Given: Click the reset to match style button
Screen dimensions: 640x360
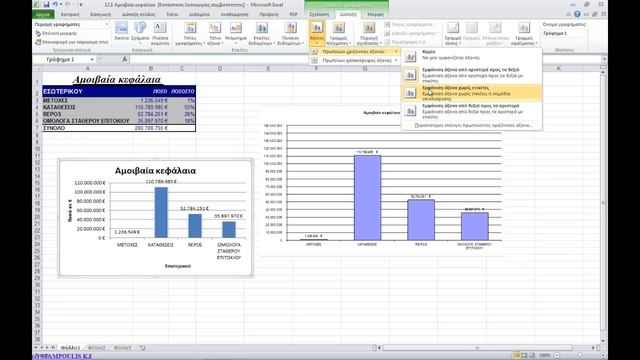Looking at the screenshot, I should pos(72,42).
